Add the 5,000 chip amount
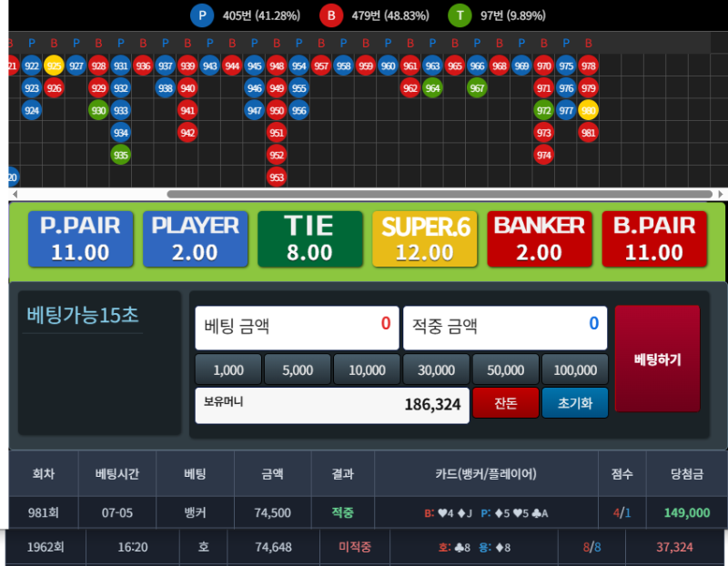 point(298,369)
